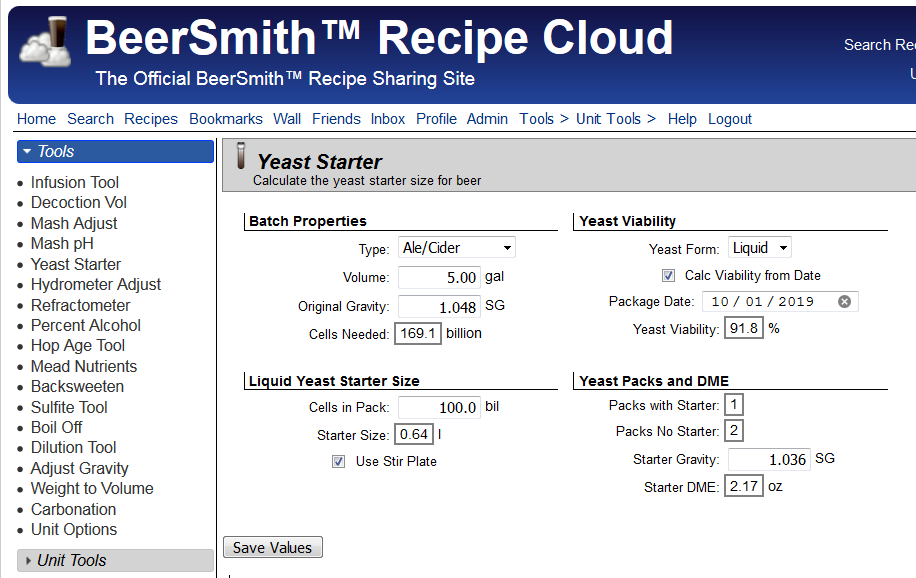Go to the Home page

click(36, 119)
